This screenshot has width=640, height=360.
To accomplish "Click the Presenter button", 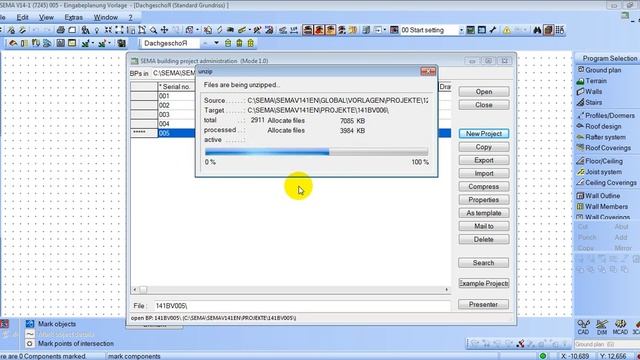I will tap(484, 304).
